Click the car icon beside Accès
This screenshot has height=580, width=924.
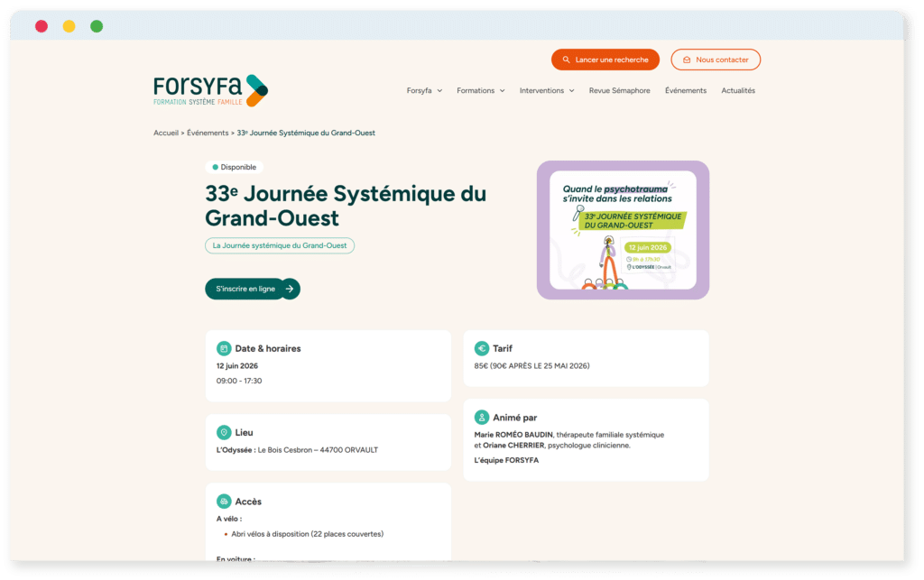(224, 502)
